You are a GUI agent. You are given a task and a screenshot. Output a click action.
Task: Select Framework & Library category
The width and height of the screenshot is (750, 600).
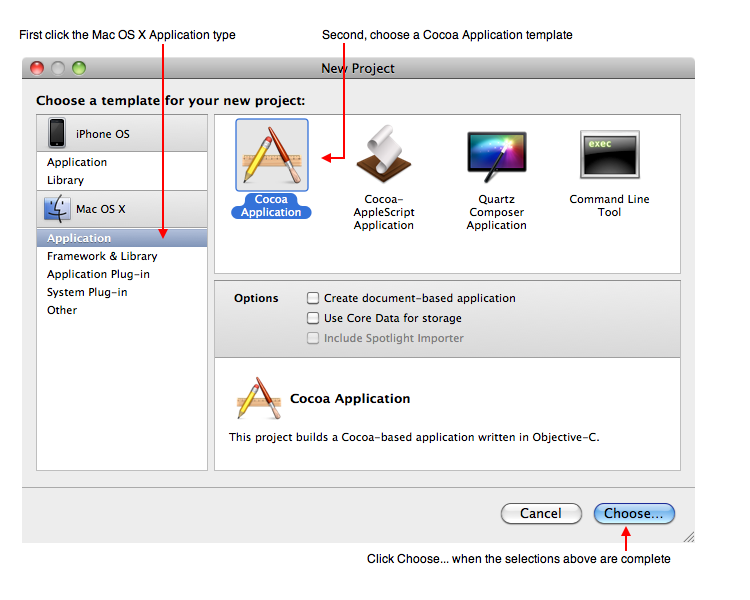102,256
